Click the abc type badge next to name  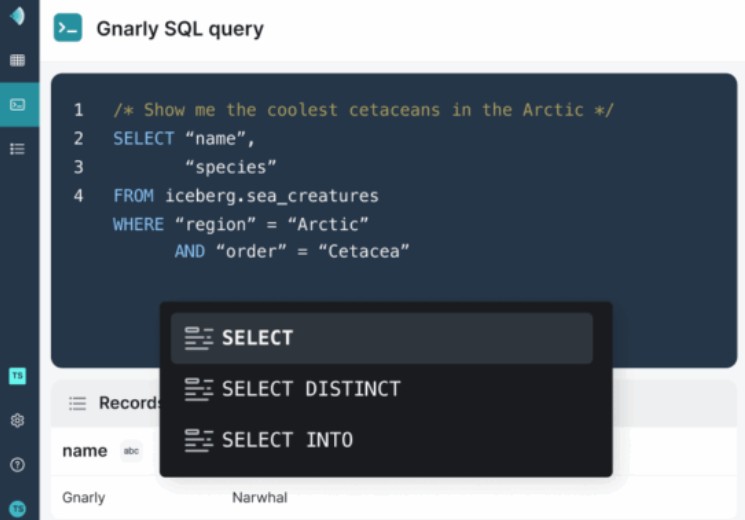click(x=131, y=451)
